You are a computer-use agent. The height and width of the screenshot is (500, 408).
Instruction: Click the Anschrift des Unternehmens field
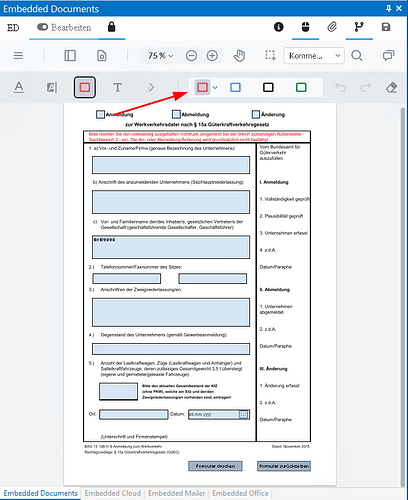pyautogui.click(x=171, y=202)
